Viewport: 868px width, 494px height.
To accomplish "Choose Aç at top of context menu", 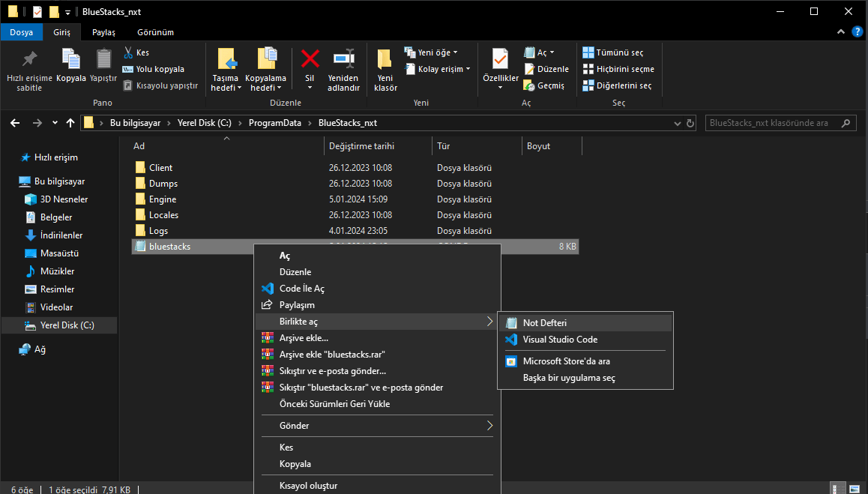I will (x=378, y=256).
